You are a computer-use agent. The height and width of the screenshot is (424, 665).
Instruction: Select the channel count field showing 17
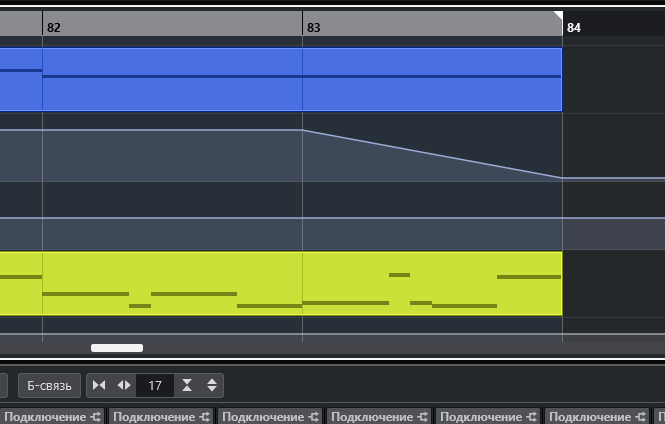point(155,386)
